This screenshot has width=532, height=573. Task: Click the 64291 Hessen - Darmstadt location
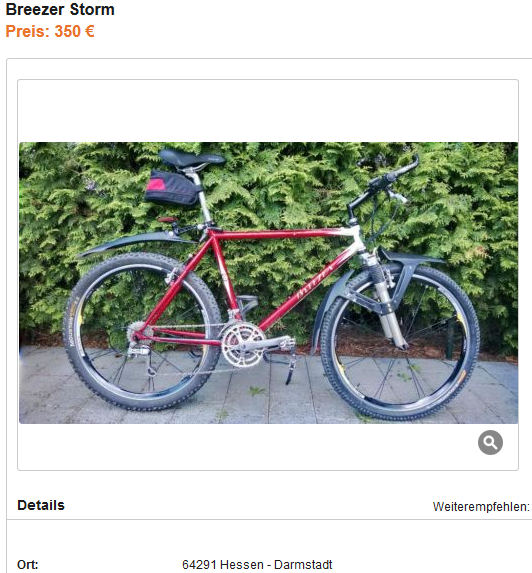tap(257, 564)
